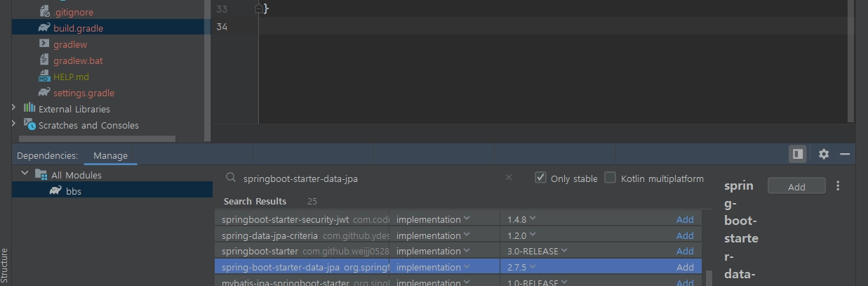Viewport: 868px width, 286px height.
Task: Collapse the code fold marker on line 33
Action: [x=258, y=8]
